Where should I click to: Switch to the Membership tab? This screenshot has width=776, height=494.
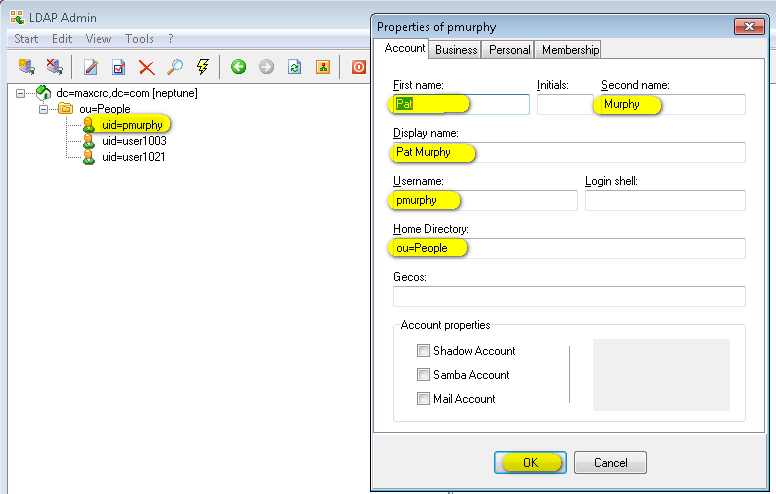pos(570,50)
